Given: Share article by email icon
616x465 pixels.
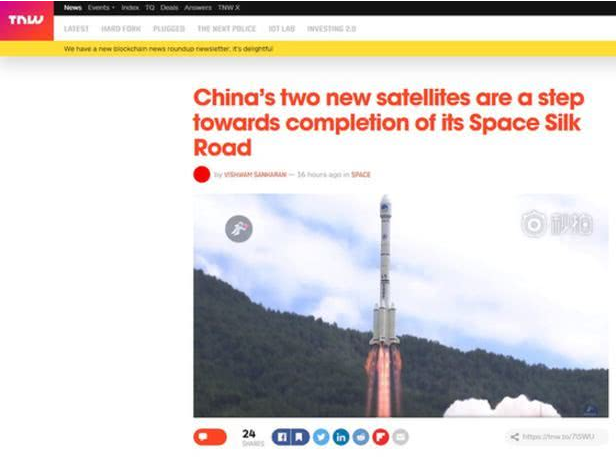Looking at the screenshot, I should [x=400, y=437].
